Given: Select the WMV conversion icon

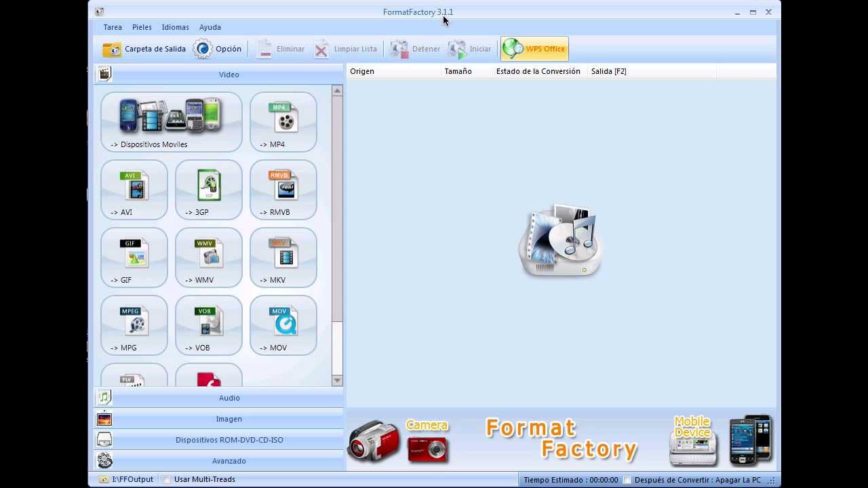Looking at the screenshot, I should coord(209,258).
